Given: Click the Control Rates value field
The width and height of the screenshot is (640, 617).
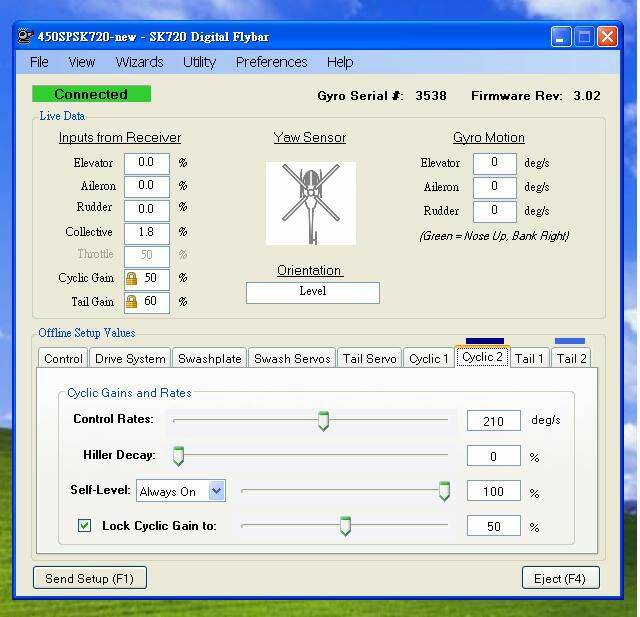Looking at the screenshot, I should pyautogui.click(x=493, y=421).
